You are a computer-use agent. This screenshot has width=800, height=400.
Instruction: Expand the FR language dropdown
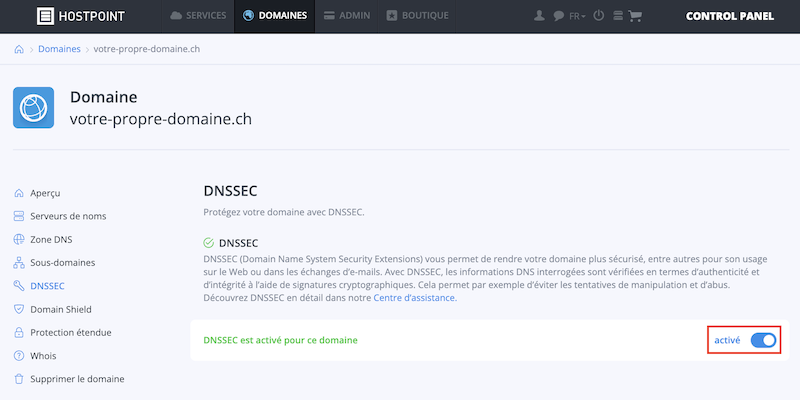(x=577, y=16)
